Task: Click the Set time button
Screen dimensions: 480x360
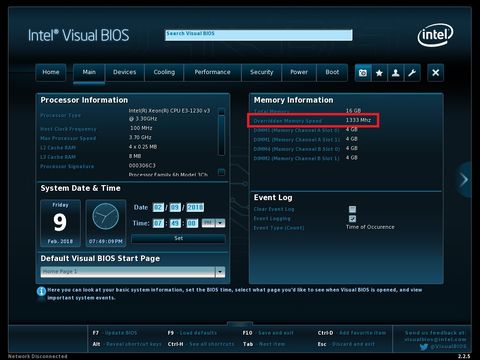Action: coord(178,238)
